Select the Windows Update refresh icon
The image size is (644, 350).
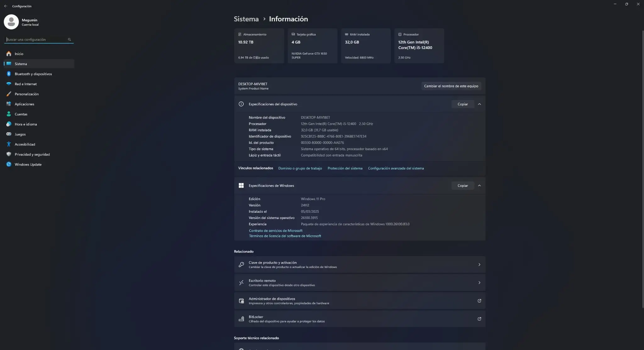pyautogui.click(x=9, y=164)
